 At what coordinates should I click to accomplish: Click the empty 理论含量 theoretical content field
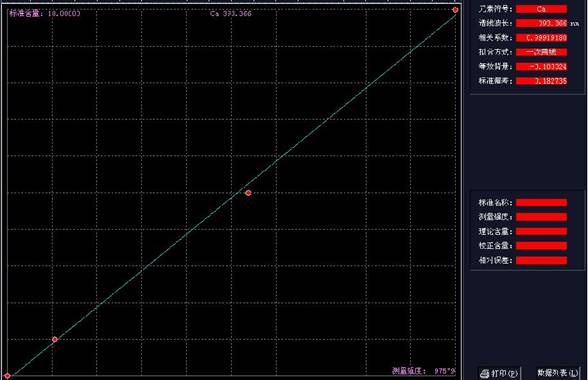click(x=541, y=231)
